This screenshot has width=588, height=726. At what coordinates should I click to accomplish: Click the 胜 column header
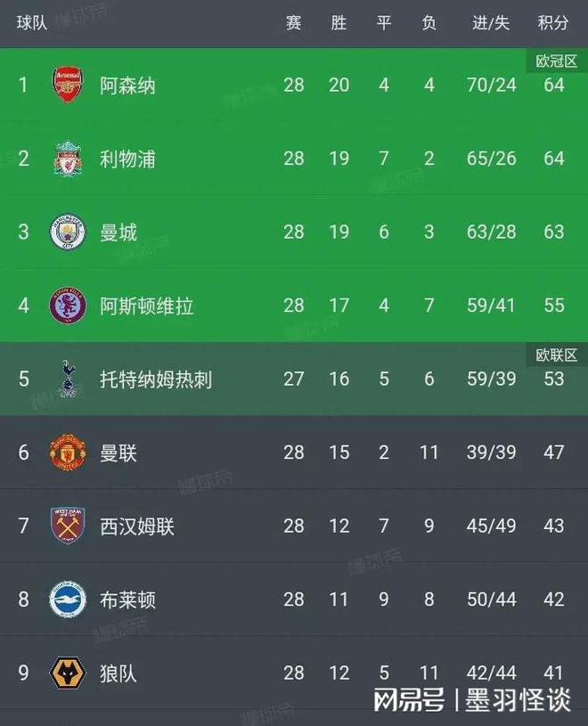[339, 23]
